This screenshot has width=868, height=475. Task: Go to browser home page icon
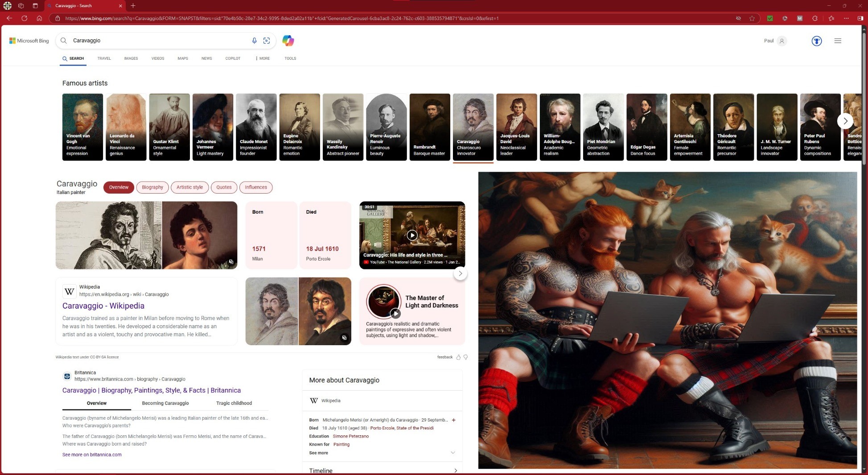(x=39, y=18)
